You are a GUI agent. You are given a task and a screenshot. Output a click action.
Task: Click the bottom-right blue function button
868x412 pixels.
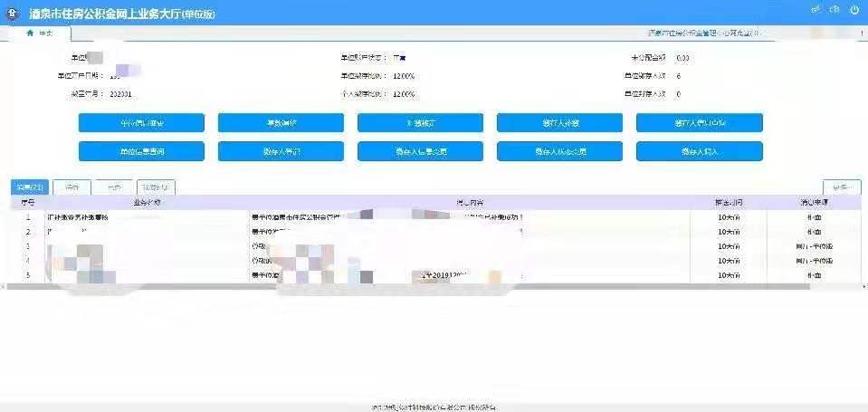click(x=699, y=151)
